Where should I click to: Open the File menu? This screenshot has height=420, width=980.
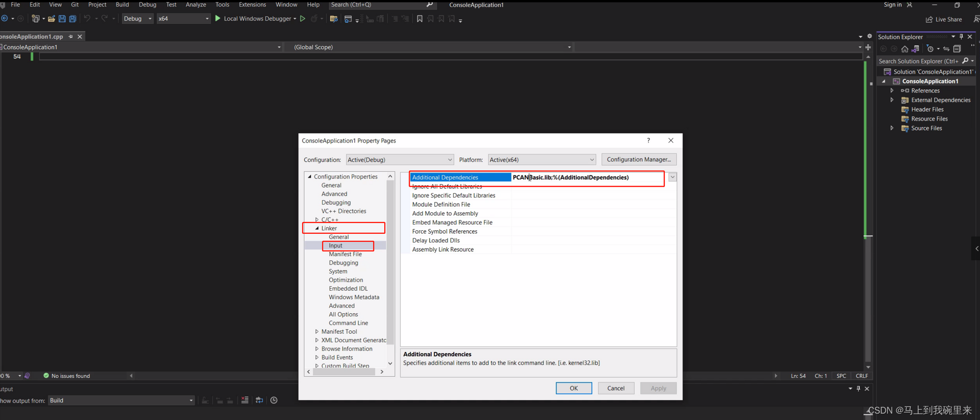coord(16,4)
